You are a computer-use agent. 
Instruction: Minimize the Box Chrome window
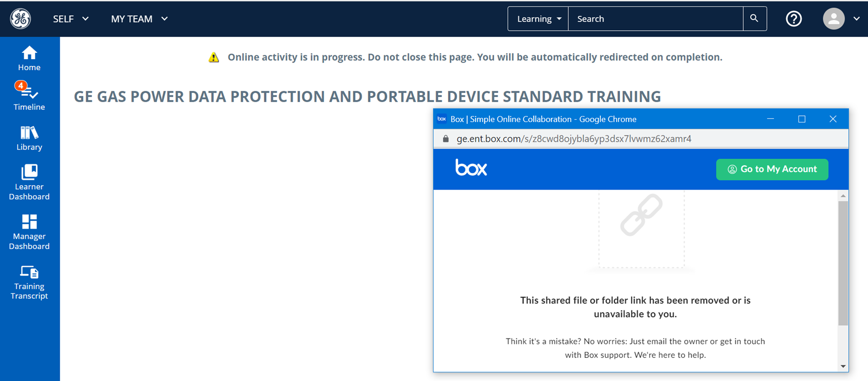tap(770, 119)
